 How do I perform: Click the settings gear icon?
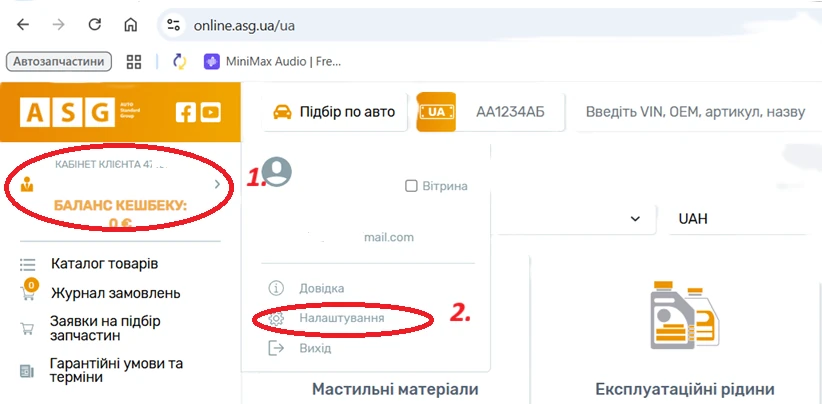(276, 318)
